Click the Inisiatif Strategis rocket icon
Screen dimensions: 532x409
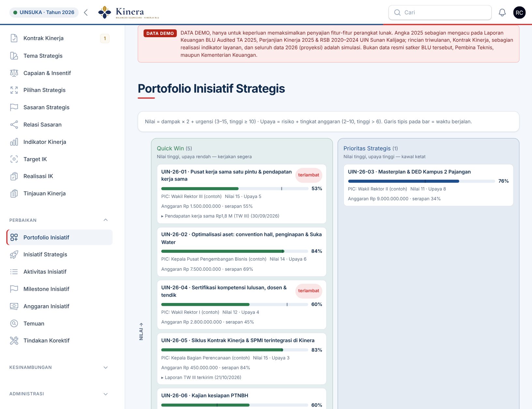(x=14, y=254)
